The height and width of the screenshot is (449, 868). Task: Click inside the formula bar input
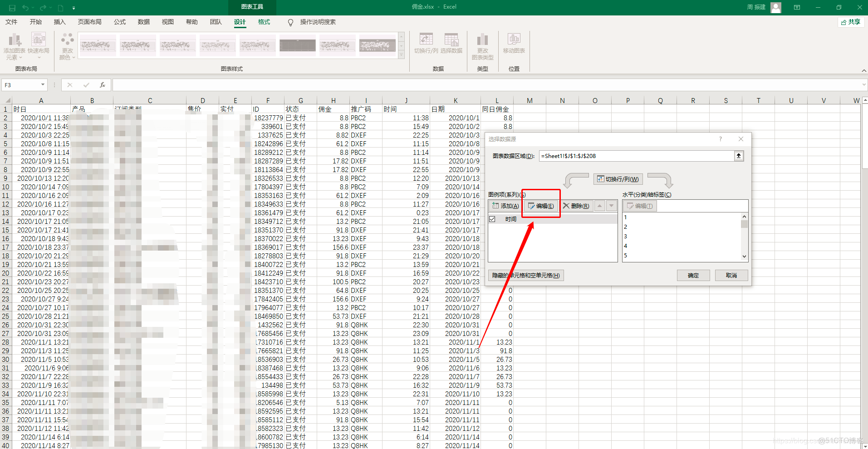pyautogui.click(x=486, y=85)
